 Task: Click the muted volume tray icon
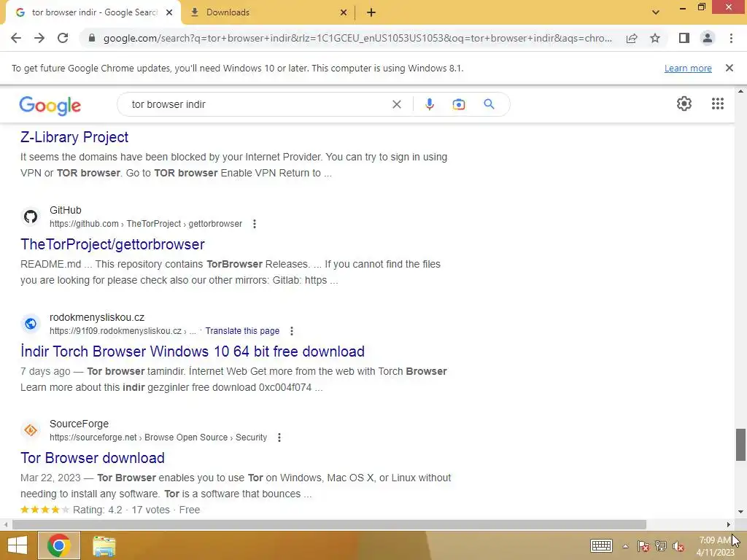[x=678, y=546]
